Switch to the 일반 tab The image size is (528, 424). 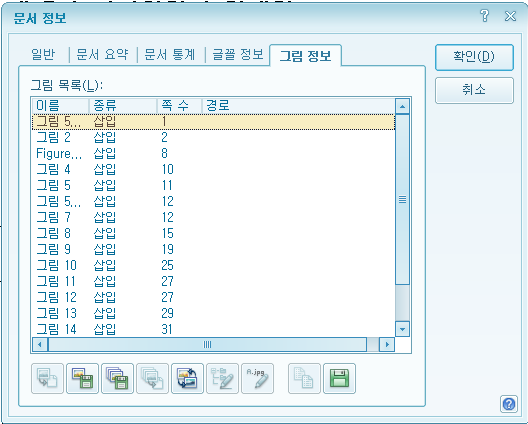tap(43, 55)
